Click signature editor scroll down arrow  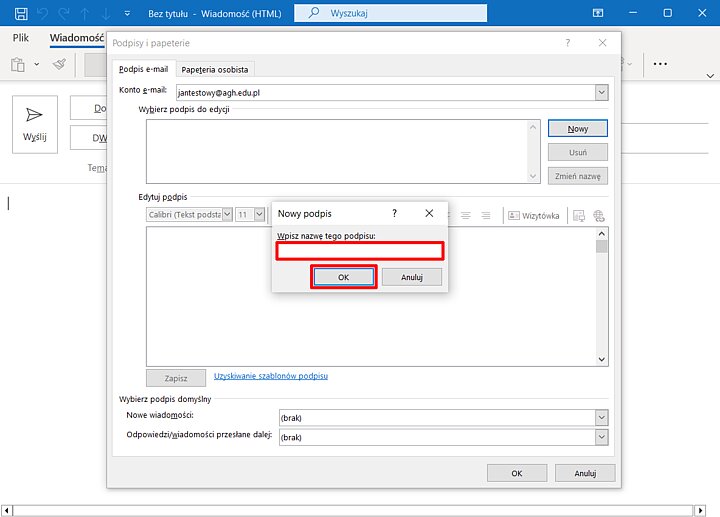click(602, 360)
